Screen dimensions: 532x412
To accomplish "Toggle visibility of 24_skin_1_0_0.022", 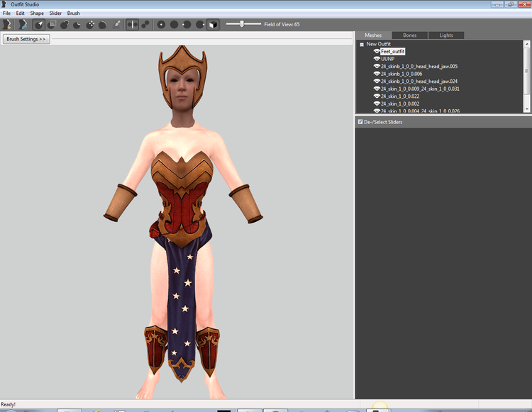I will click(x=376, y=96).
